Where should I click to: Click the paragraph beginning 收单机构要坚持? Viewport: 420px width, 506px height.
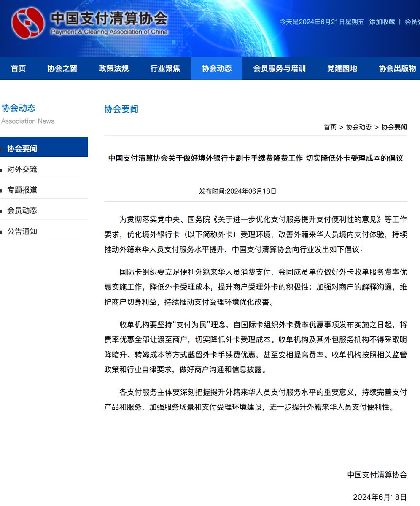[x=256, y=347]
